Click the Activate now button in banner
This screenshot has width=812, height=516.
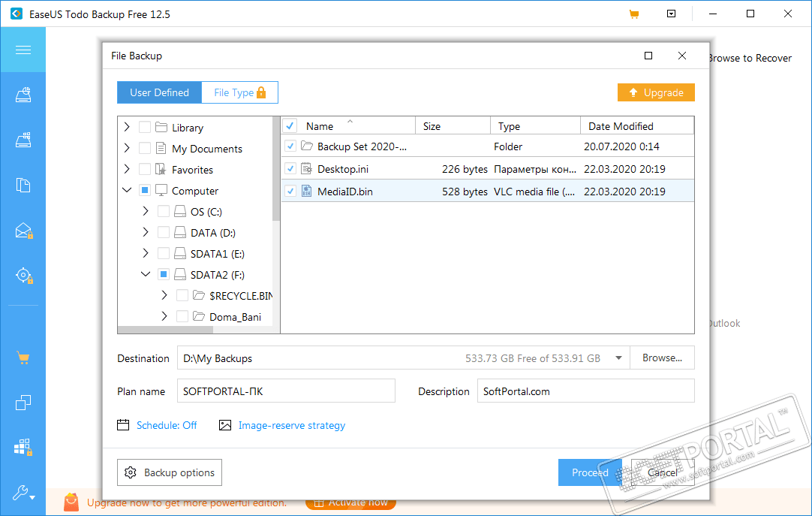(x=350, y=502)
